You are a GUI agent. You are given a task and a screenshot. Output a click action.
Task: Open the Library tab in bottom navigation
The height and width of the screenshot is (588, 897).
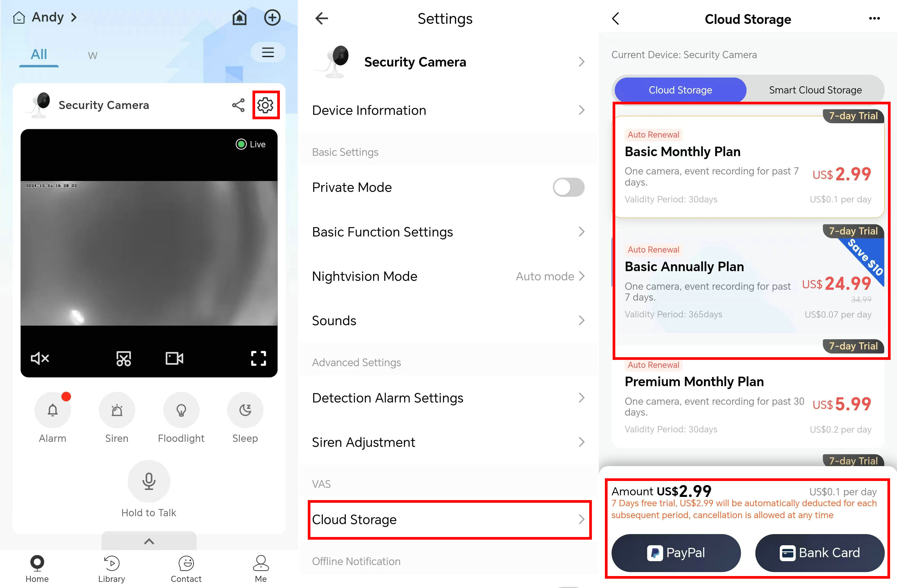pos(112,569)
